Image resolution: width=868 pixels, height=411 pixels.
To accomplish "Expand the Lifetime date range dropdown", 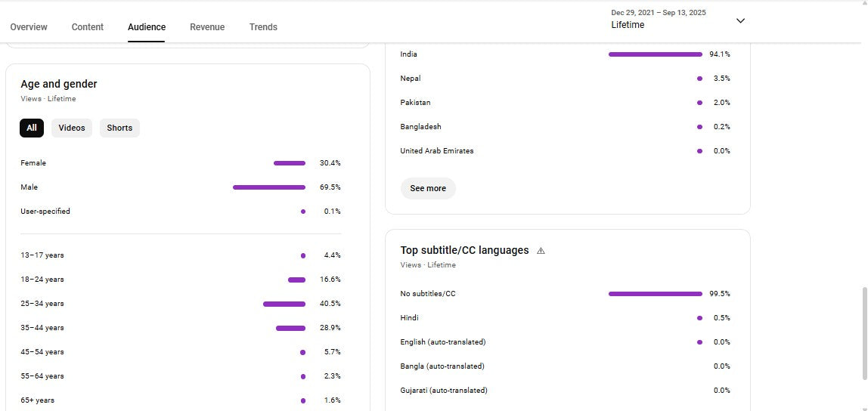I will [740, 20].
